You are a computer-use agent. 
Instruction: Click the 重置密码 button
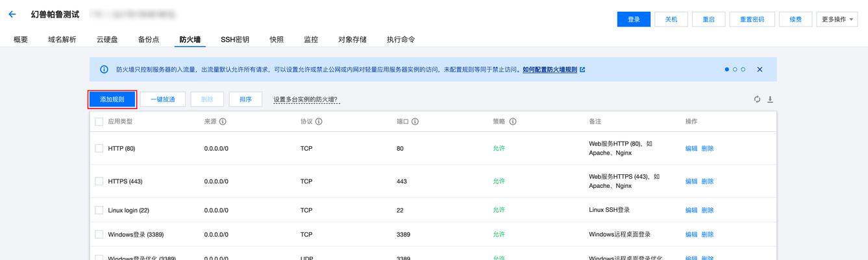(x=752, y=19)
